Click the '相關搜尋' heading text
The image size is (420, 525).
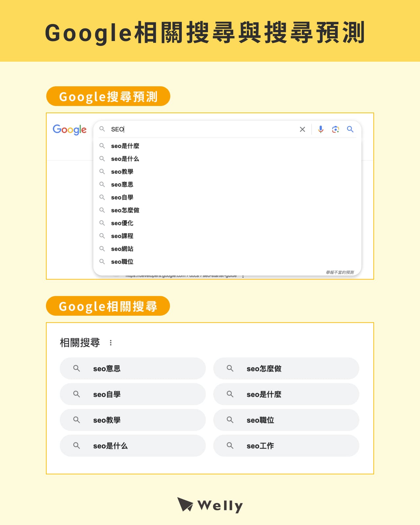(x=80, y=343)
